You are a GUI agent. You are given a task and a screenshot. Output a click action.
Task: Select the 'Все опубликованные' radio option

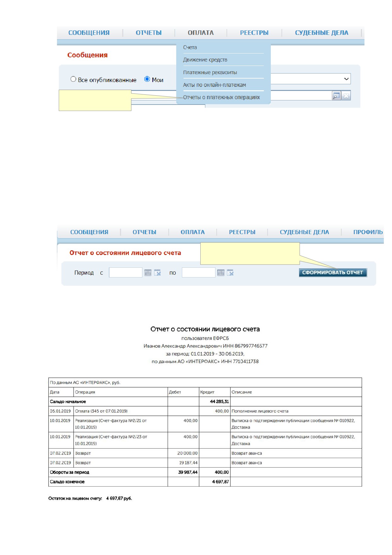pos(73,79)
